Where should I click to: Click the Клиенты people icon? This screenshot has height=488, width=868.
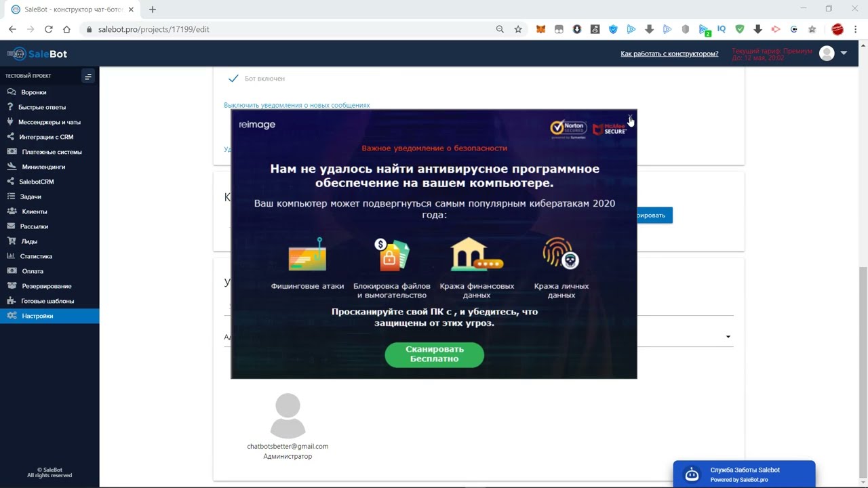pyautogui.click(x=12, y=211)
